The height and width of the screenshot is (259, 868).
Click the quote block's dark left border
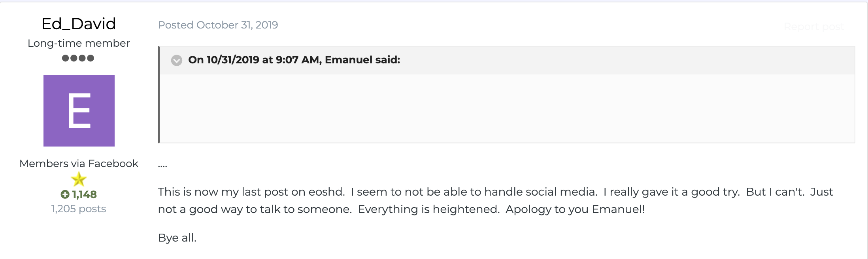(x=159, y=95)
